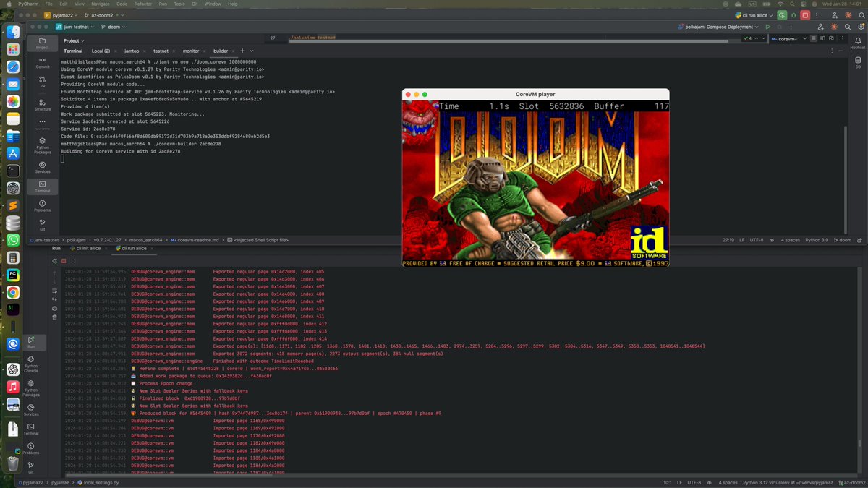Open the Git tool window in jam-testnet sidebar

click(x=42, y=225)
